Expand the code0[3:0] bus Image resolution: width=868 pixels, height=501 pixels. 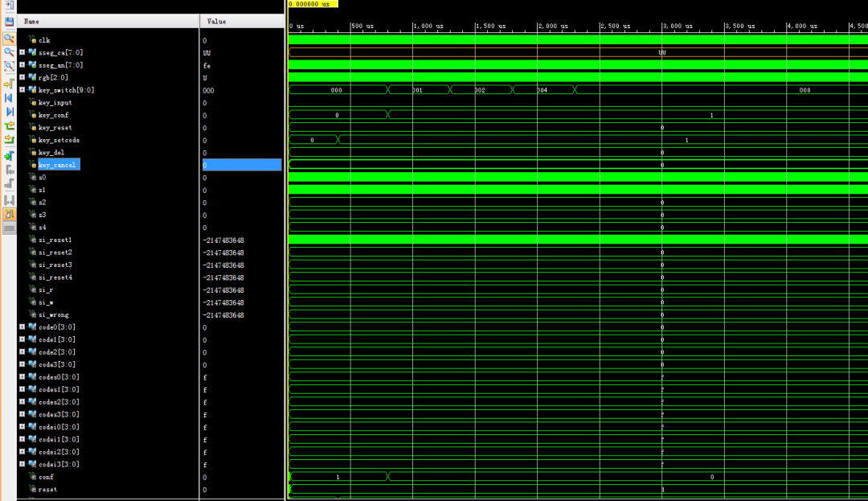pos(23,327)
